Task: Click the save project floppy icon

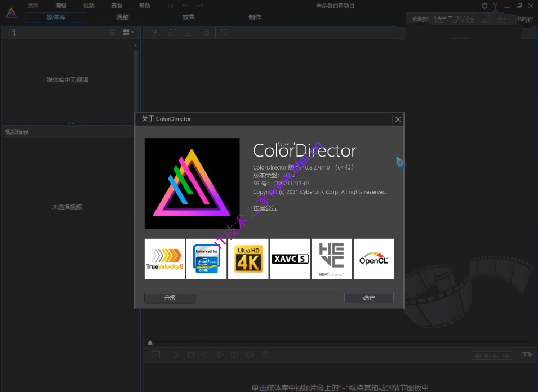Action: pos(171,6)
